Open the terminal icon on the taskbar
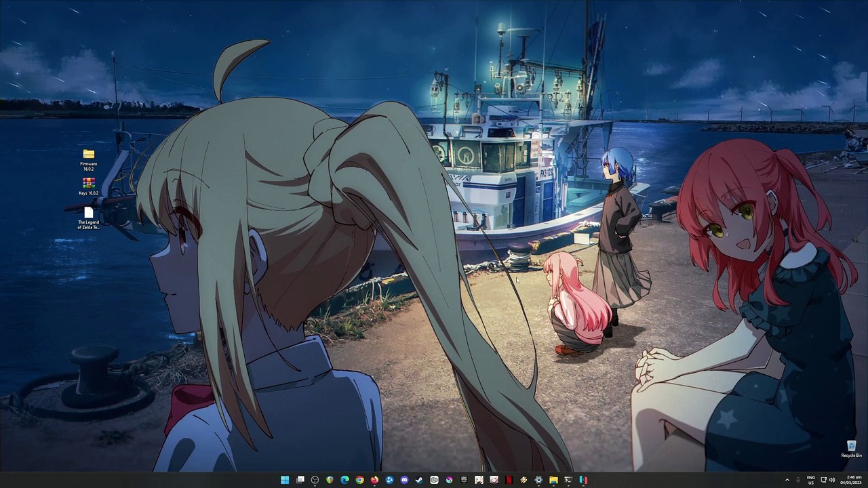The height and width of the screenshot is (488, 868). pyautogui.click(x=568, y=480)
